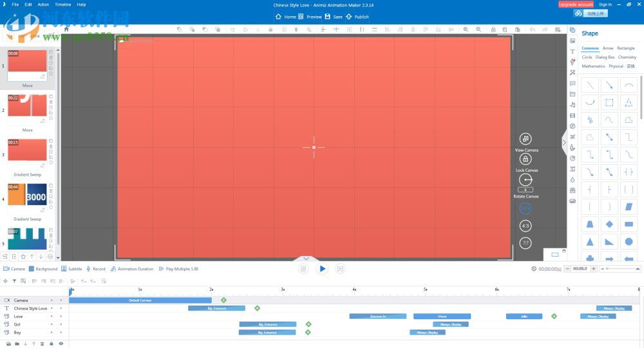
Task: Click the timeline filter funnel icon
Action: tap(14, 281)
